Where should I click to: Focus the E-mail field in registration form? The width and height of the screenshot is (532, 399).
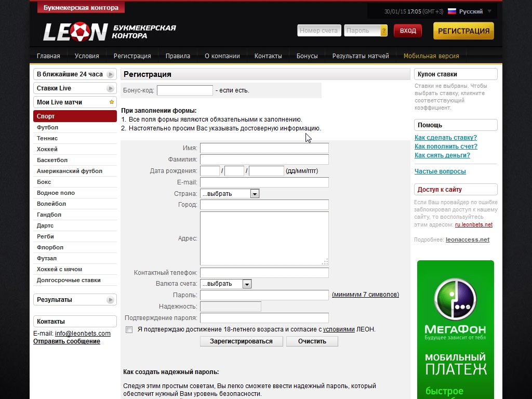point(264,182)
